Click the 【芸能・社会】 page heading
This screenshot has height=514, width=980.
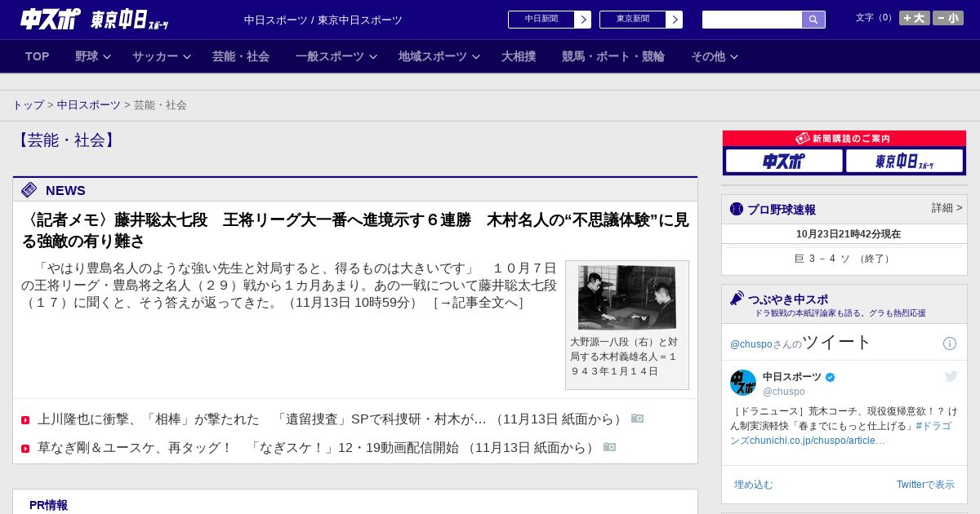[x=66, y=140]
